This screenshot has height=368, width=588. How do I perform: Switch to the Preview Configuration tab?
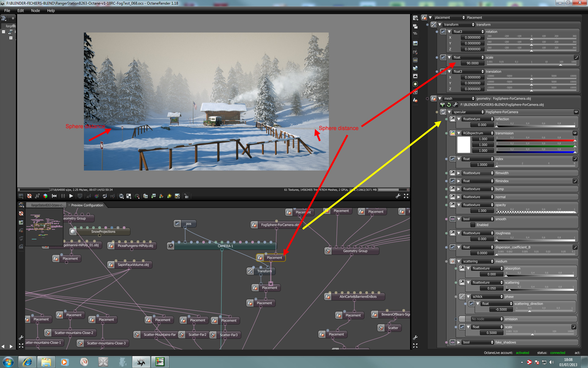tap(87, 205)
